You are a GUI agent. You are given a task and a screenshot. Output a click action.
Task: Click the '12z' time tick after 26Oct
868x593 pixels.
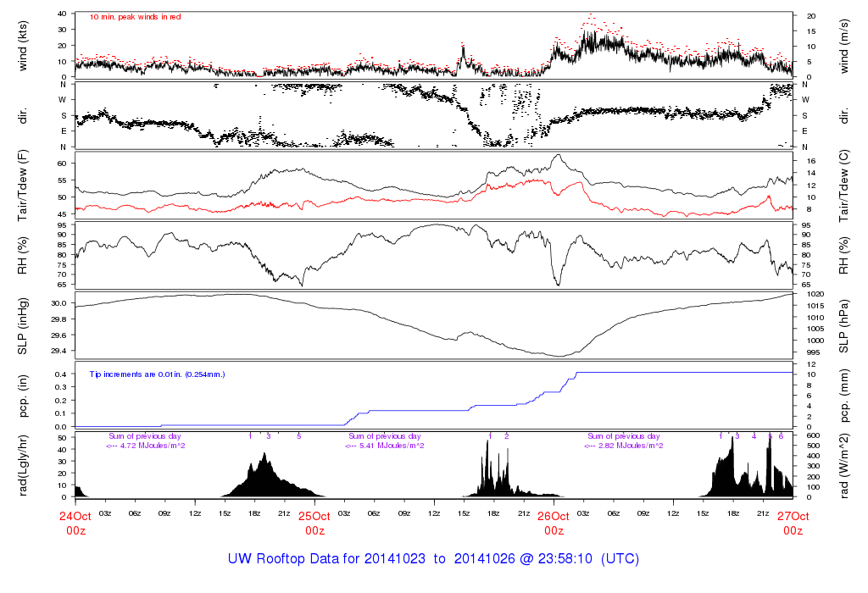point(673,513)
